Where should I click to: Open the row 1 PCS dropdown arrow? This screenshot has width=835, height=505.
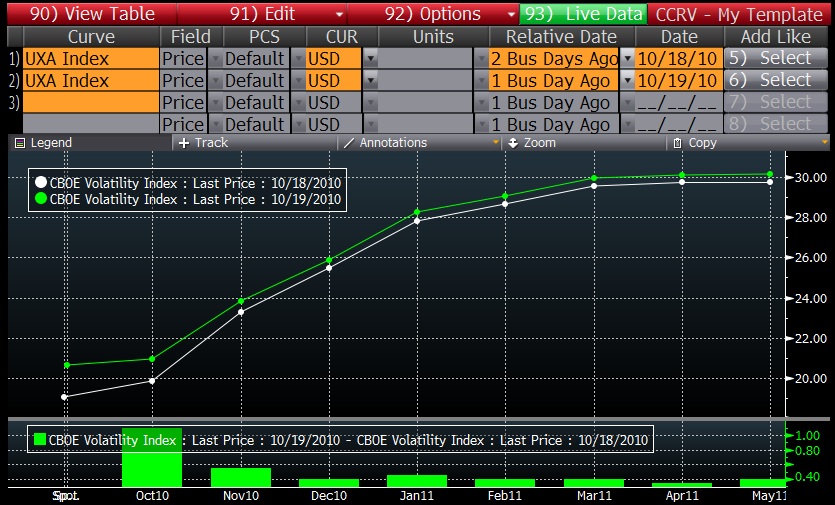(x=298, y=58)
